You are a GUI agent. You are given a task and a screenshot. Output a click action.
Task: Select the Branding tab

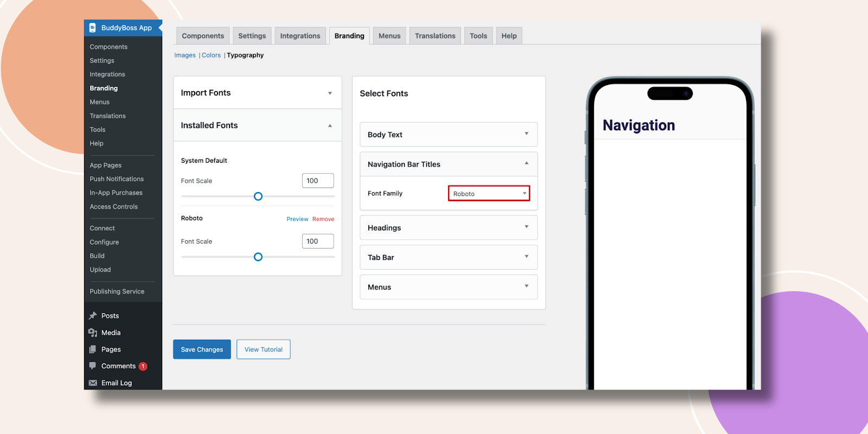pyautogui.click(x=349, y=36)
